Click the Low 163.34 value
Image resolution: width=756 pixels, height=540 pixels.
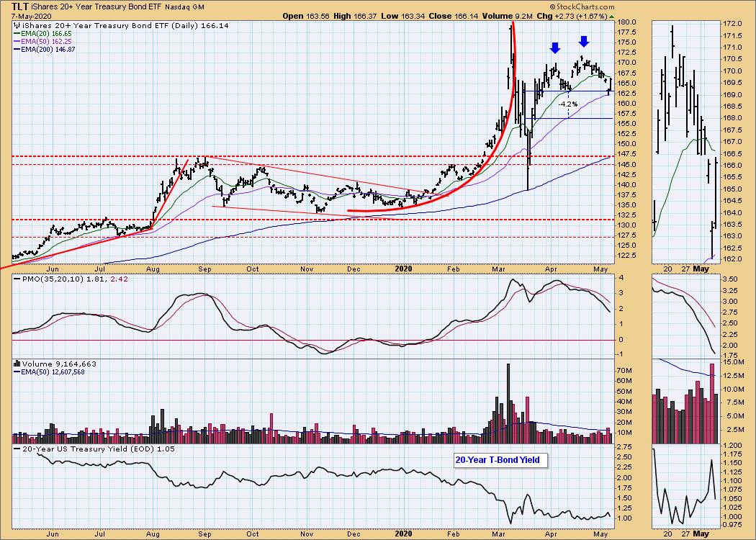[403, 16]
